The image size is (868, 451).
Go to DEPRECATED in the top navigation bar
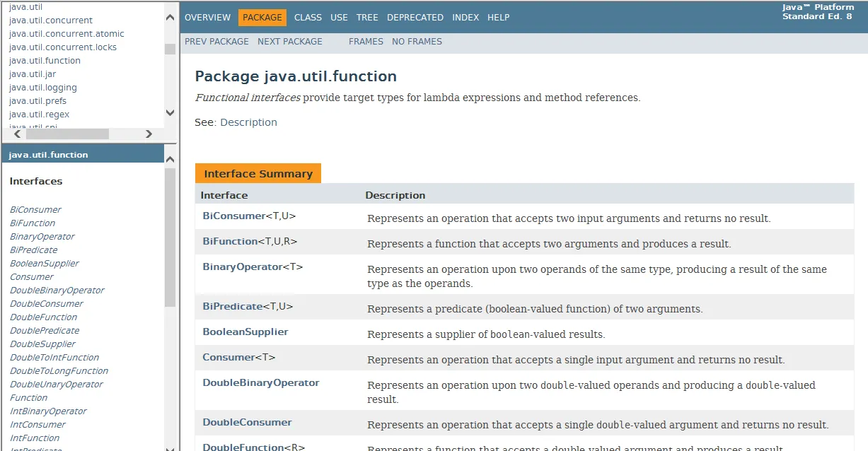415,17
